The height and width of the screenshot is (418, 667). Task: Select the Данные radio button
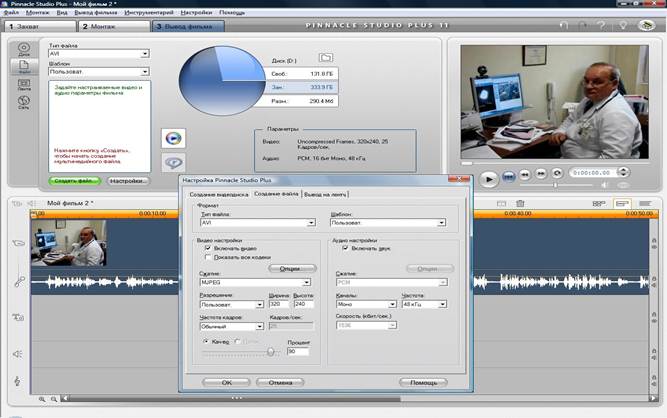238,341
